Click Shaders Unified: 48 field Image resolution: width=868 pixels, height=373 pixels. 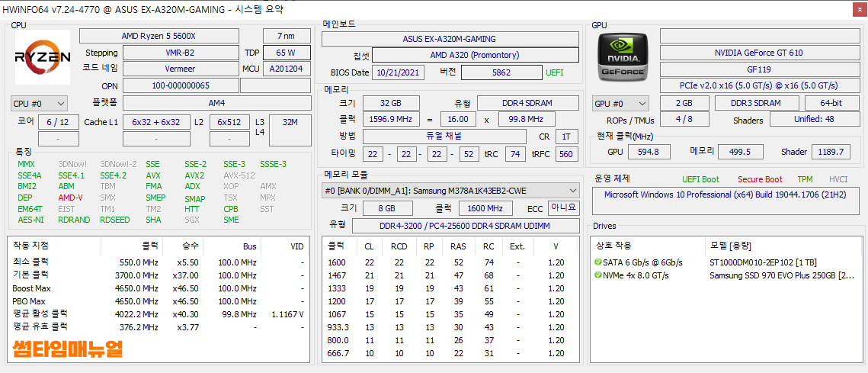click(813, 120)
